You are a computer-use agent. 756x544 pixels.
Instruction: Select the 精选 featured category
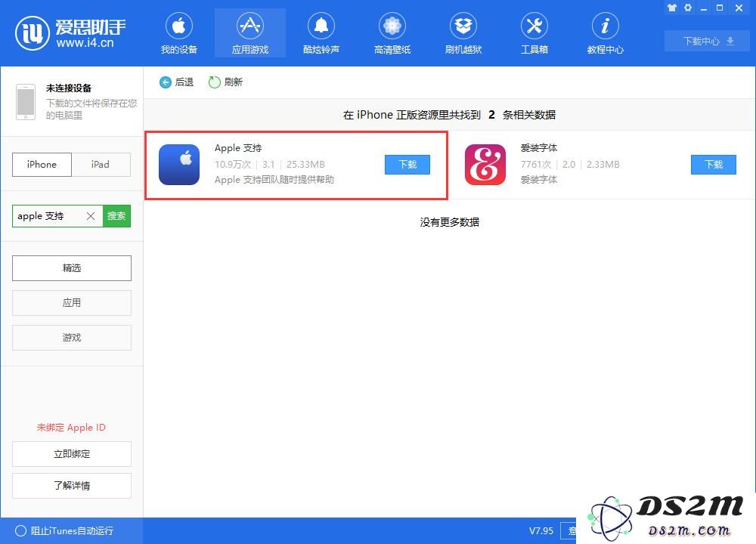point(72,268)
